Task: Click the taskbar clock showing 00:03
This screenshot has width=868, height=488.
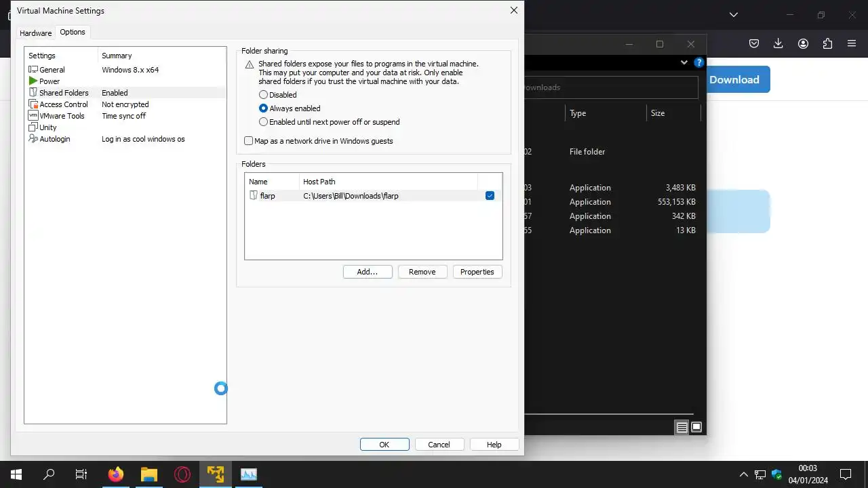Action: coord(808,468)
